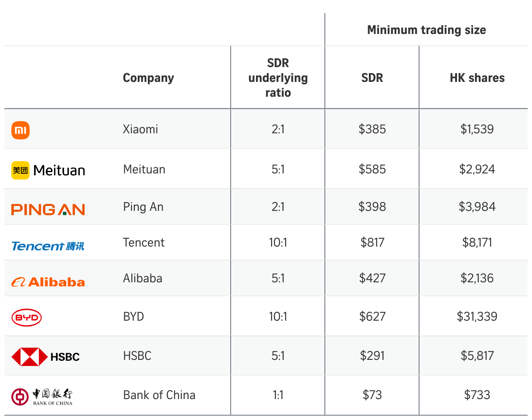Screen dimensions: 532x420
Task: Select the Ping An logo
Action: point(48,210)
